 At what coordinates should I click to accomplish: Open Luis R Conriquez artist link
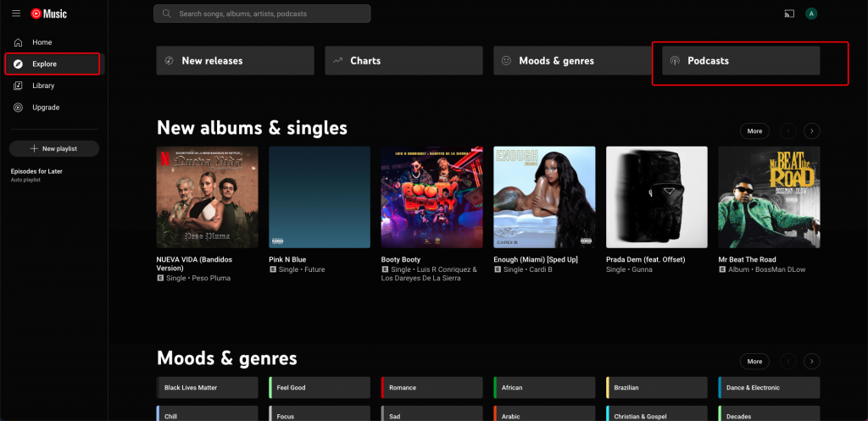[442, 269]
